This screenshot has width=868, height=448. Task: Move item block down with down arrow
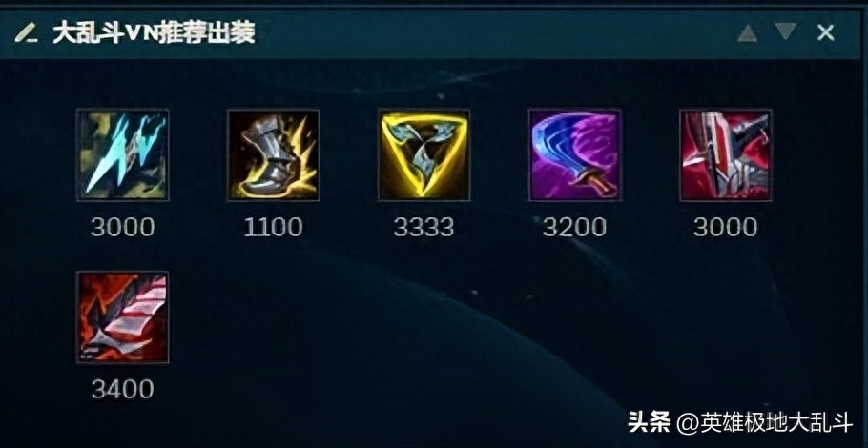pos(786,32)
